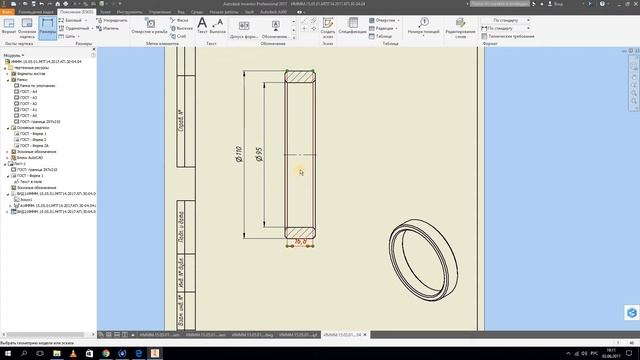Expand the Форматы листов tree node
Screen dimensions: 640x360
click(8, 74)
